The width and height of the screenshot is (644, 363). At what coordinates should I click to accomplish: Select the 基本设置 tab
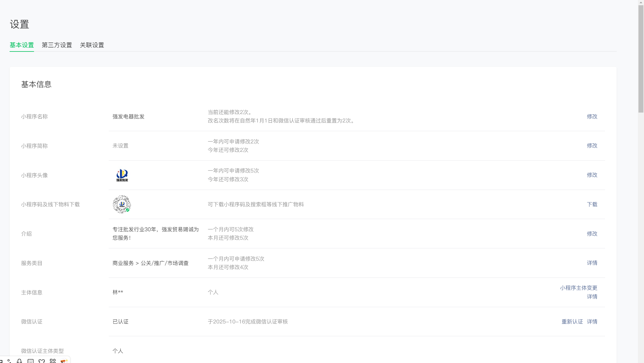click(x=22, y=45)
